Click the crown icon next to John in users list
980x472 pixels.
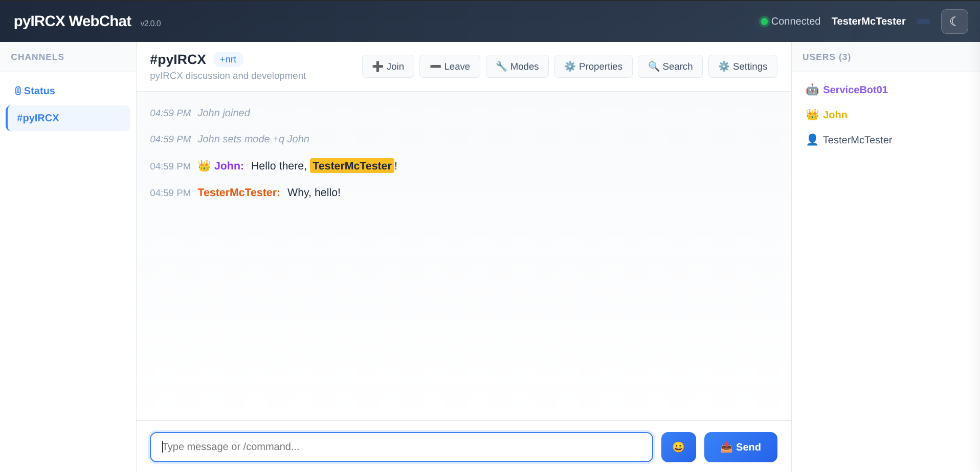812,115
